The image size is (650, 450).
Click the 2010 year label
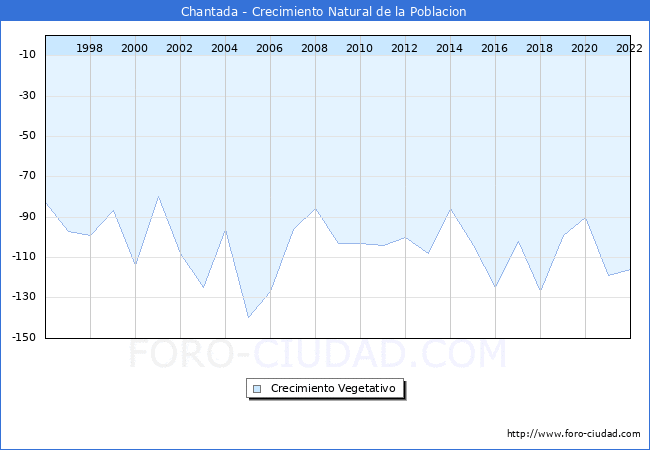[359, 48]
